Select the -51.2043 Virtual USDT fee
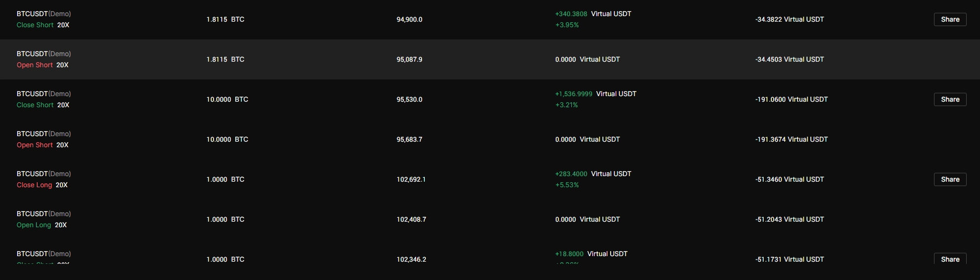 (x=789, y=219)
